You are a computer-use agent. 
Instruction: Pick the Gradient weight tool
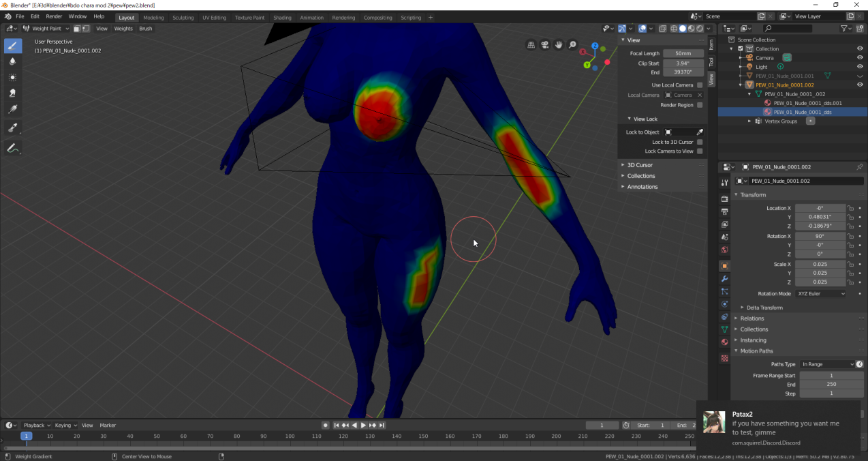pos(13,110)
